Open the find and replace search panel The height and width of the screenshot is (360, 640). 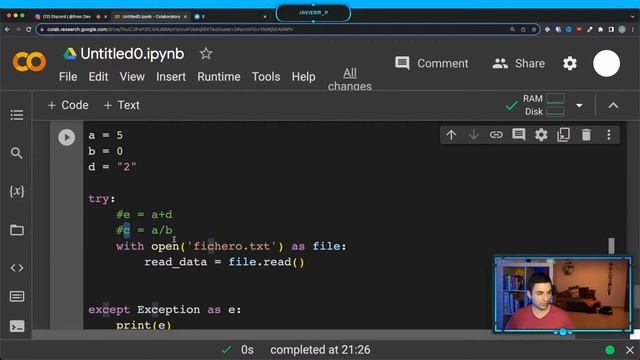17,153
